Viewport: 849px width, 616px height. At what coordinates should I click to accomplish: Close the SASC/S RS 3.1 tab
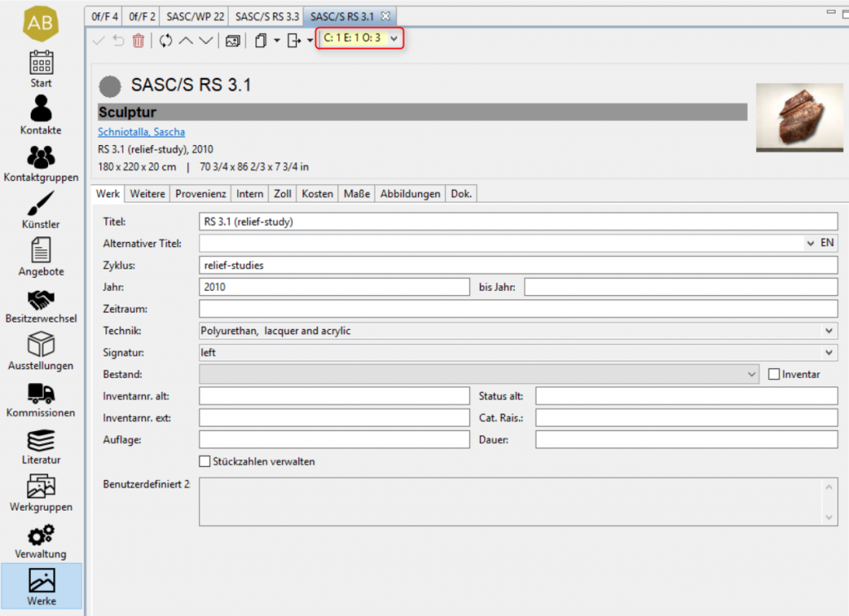point(385,17)
